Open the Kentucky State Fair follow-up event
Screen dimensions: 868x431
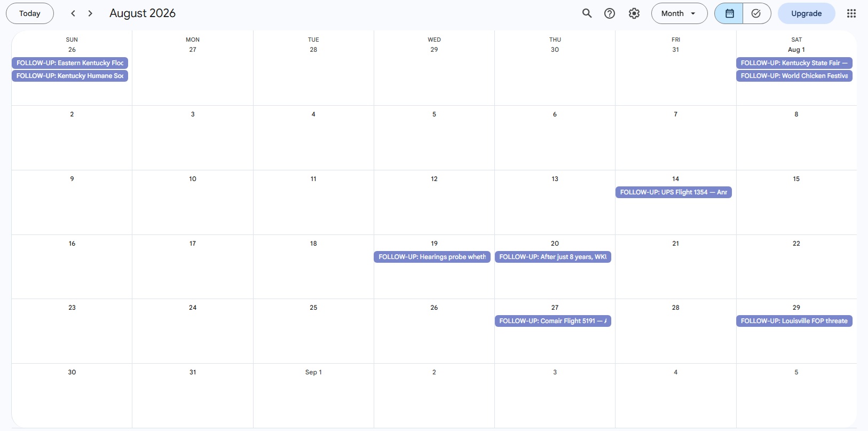tap(794, 63)
